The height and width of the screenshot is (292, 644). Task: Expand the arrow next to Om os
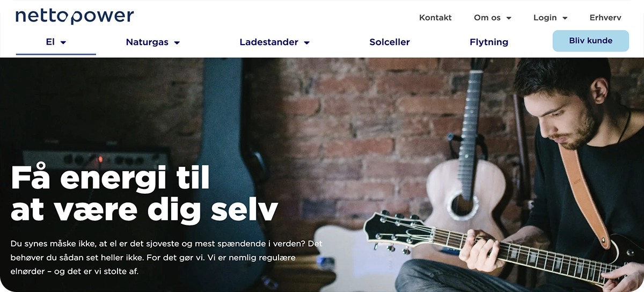point(509,18)
